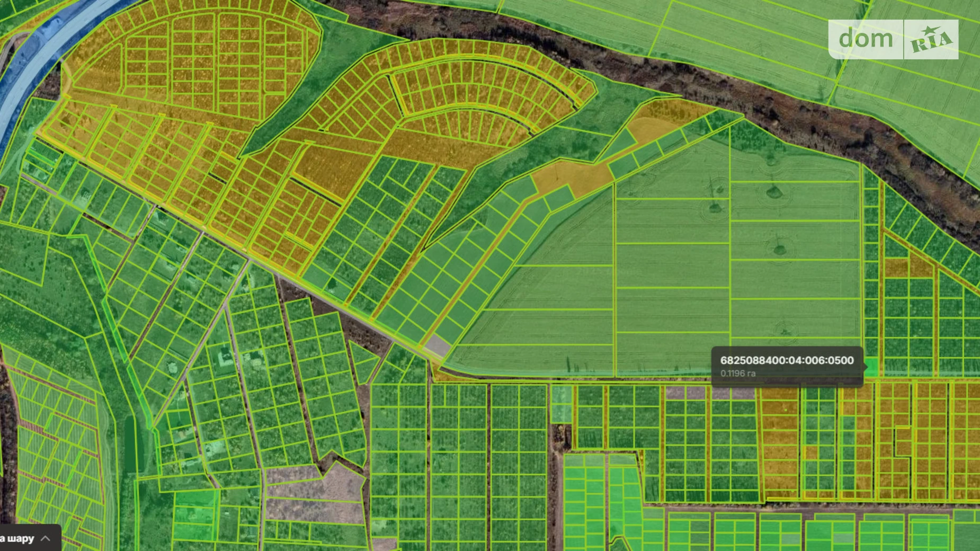This screenshot has height=551, width=980.
Task: Select the gray unshaded parcel beside diagonal road
Action: tap(438, 346)
